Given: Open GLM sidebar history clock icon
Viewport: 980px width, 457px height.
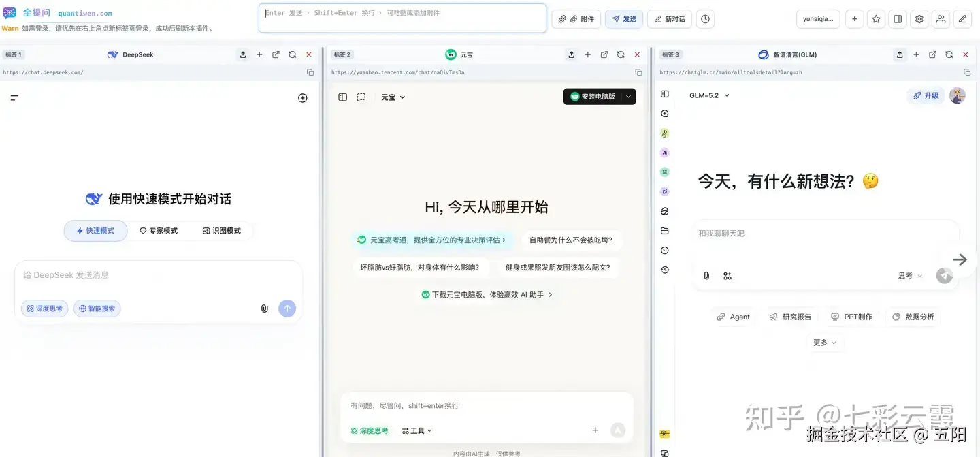Looking at the screenshot, I should pos(665,270).
